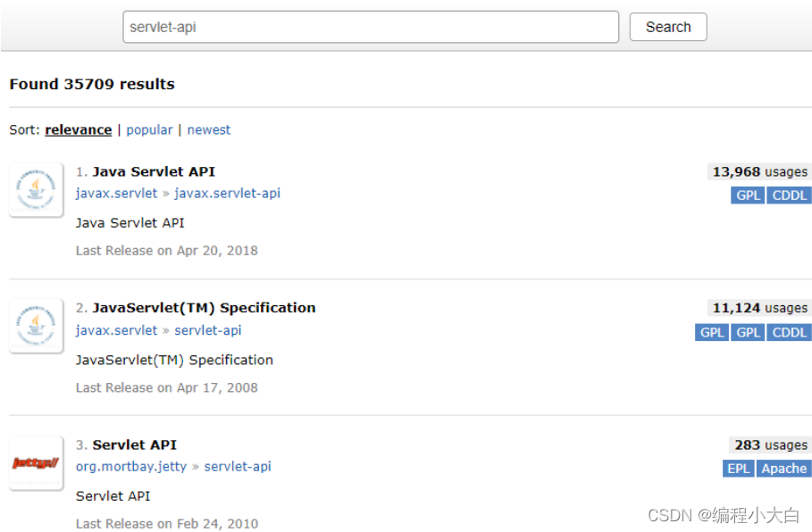Click 'Last Release on Feb 24, 2010' text
Viewport: 812px width, 532px height.
[x=167, y=524]
